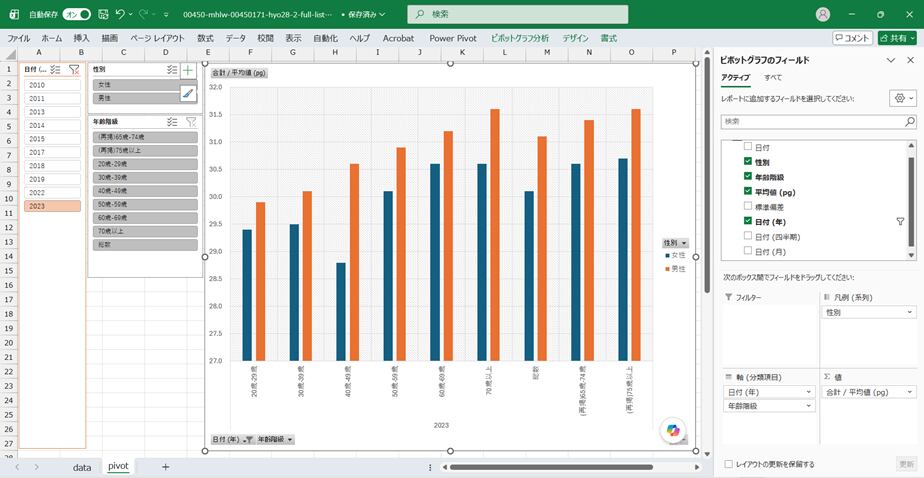Select 2019 in the year slicer
This screenshot has height=478, width=924.
tap(52, 179)
